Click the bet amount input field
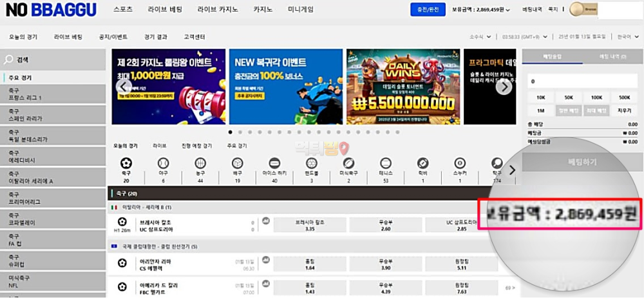644x298 pixels. (583, 81)
